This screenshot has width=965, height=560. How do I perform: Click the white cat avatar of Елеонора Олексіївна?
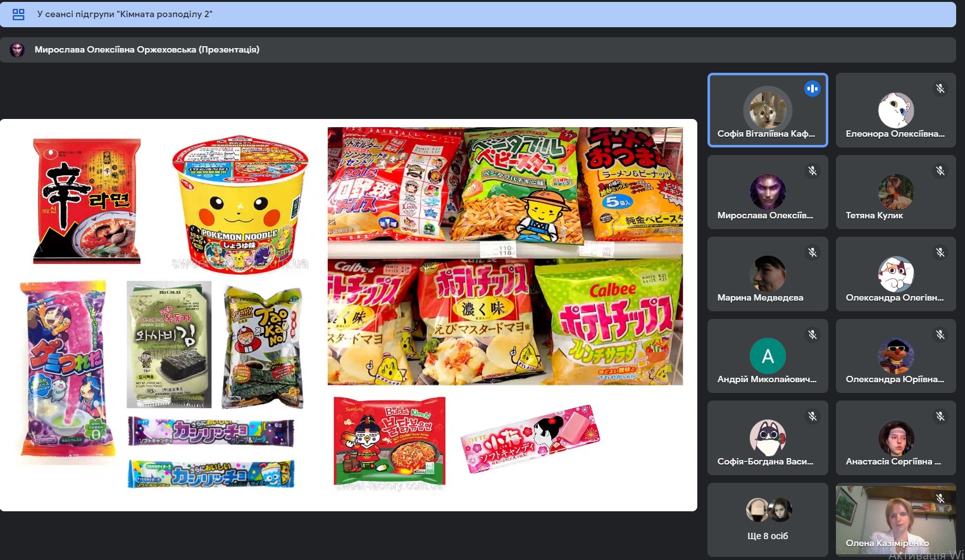pos(896,110)
